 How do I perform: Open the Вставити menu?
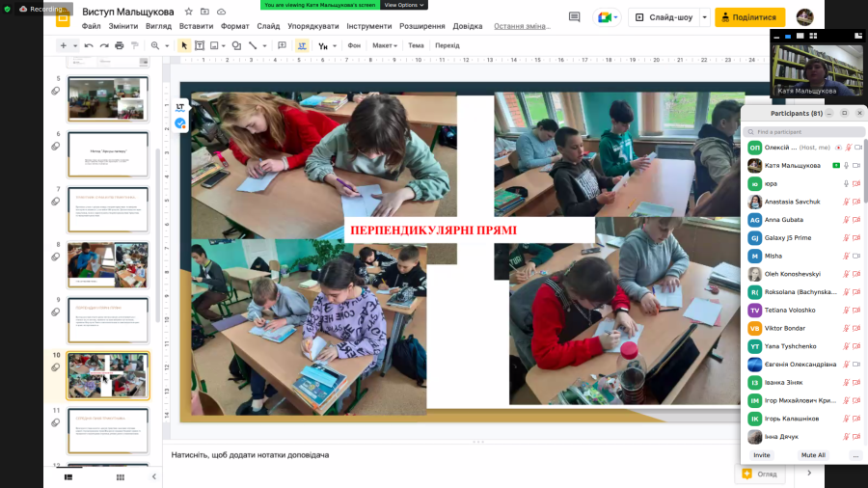(196, 26)
